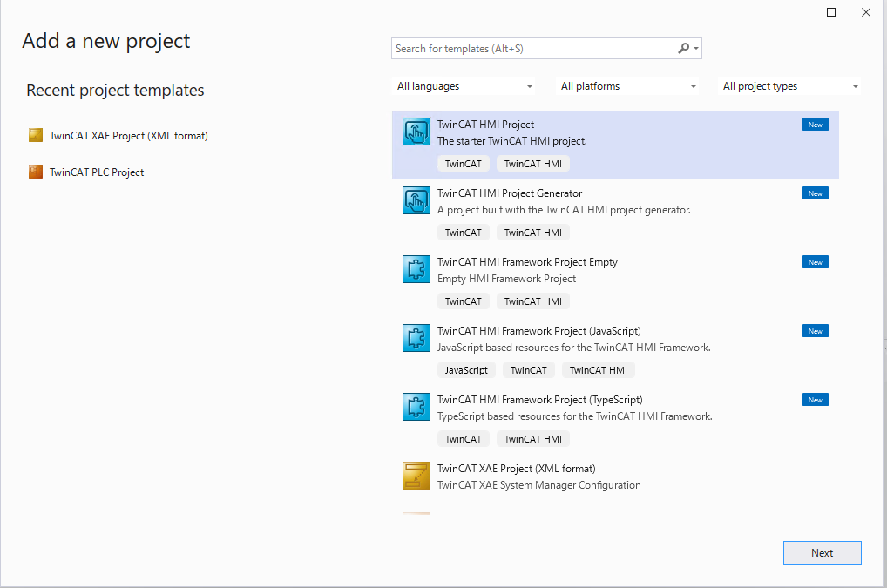The width and height of the screenshot is (887, 588).
Task: Maximize the dialog window
Action: [x=831, y=12]
